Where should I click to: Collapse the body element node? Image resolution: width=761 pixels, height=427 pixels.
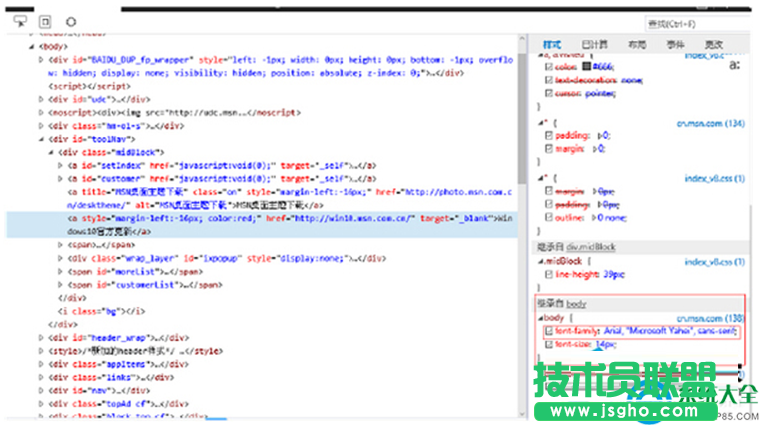[32, 46]
